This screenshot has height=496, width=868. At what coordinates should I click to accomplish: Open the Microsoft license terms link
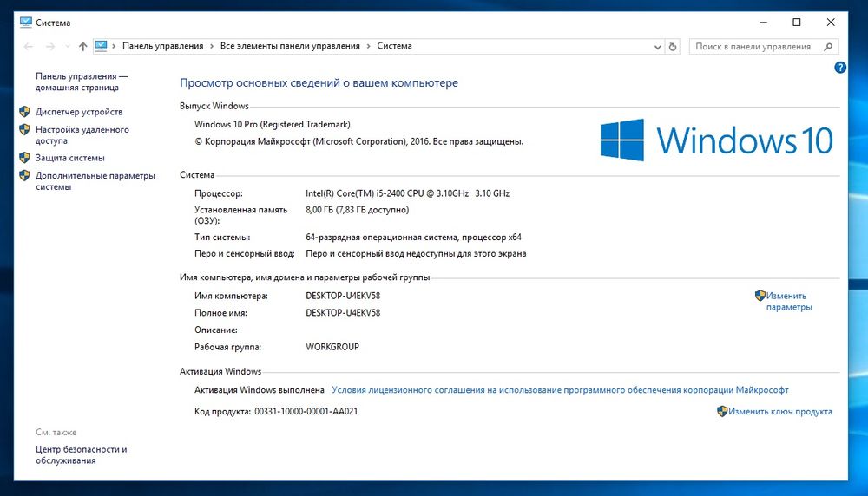click(560, 390)
